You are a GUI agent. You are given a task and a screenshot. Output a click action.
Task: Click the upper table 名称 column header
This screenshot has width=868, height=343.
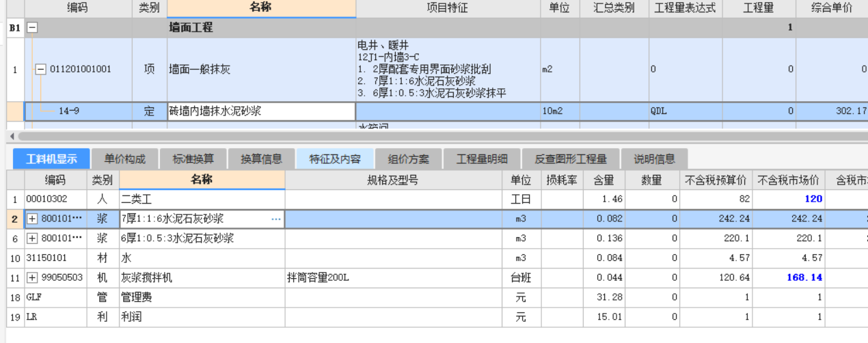coord(261,8)
